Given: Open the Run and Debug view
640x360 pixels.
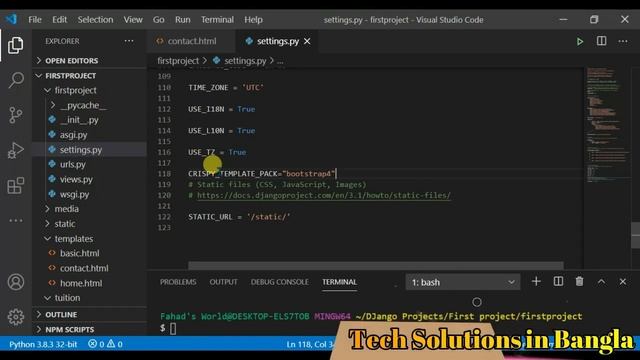Looking at the screenshot, I should pos(16,151).
